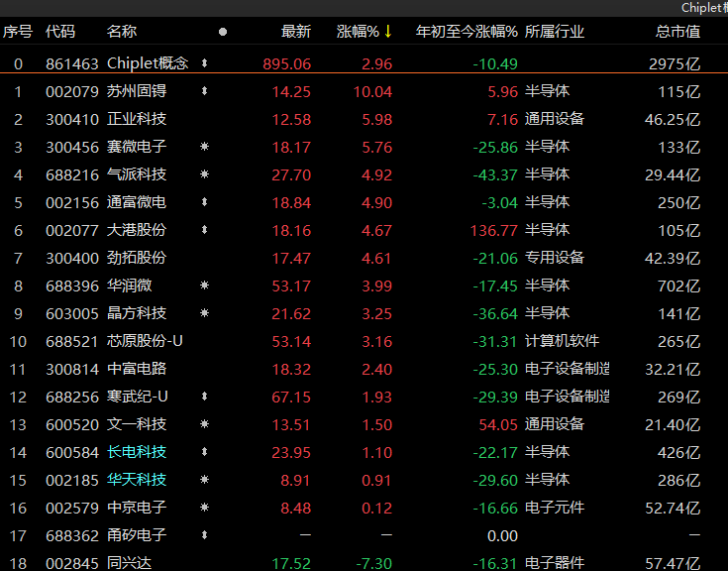Click the marker icon beside 大港股份
Viewport: 728px width, 571px height.
[204, 230]
